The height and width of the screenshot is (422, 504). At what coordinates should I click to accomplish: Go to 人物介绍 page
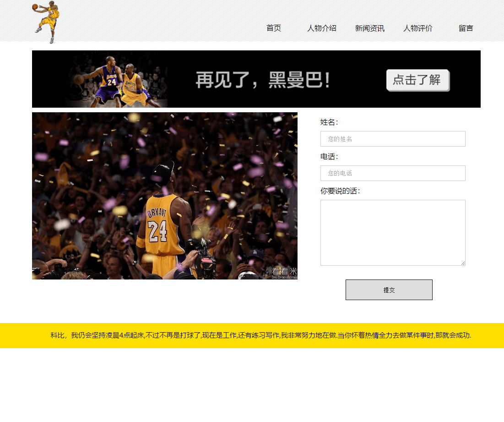[x=321, y=28]
